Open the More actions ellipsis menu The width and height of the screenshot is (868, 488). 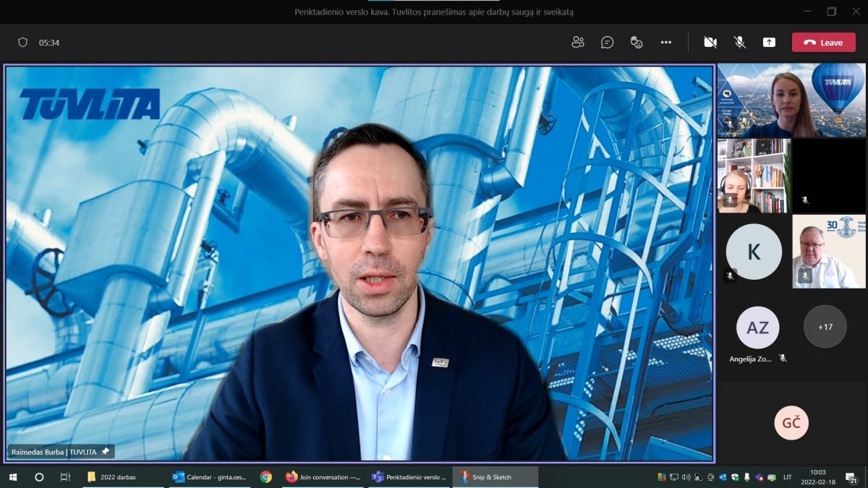(666, 43)
